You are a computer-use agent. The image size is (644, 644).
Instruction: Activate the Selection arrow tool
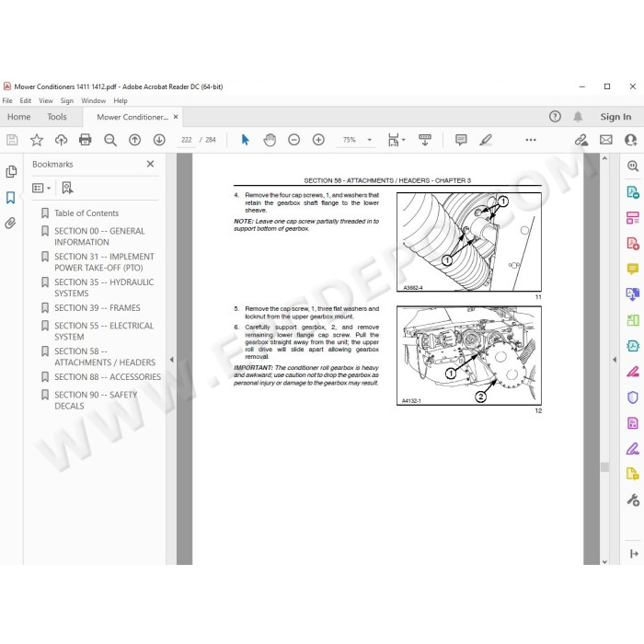(246, 140)
